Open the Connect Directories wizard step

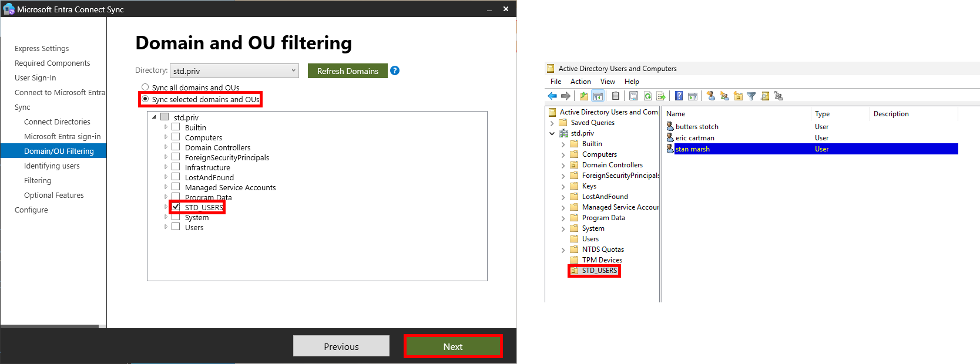(57, 122)
